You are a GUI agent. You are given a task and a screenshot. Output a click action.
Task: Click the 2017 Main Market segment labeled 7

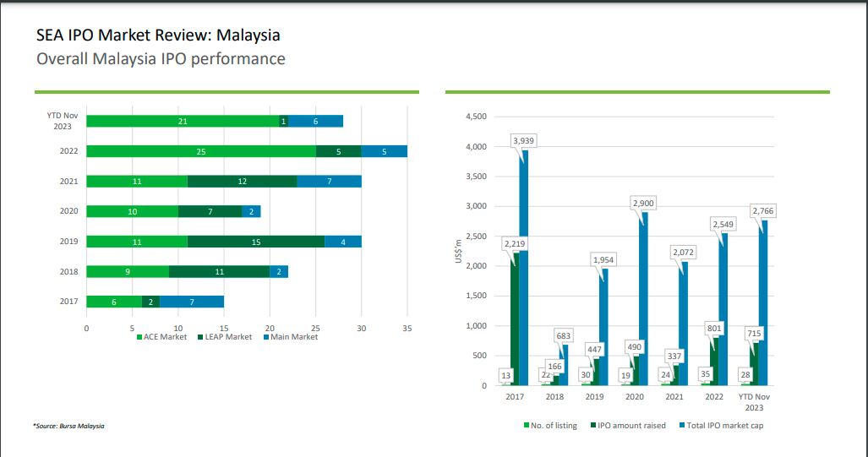(192, 302)
